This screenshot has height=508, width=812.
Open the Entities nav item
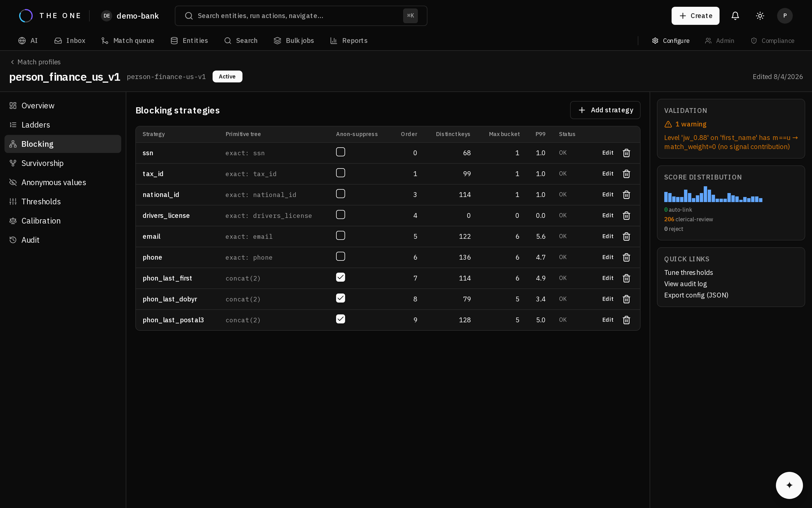pos(189,41)
